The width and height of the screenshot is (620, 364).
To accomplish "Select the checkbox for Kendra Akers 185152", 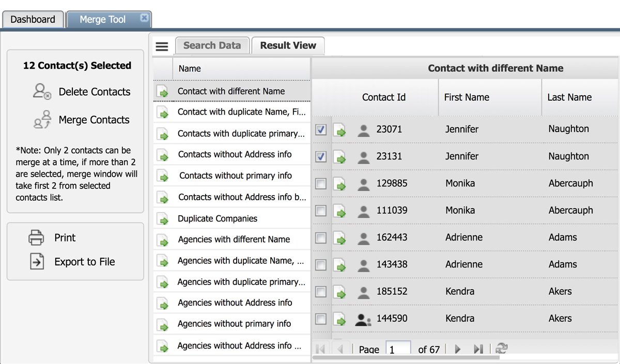I will point(321,291).
